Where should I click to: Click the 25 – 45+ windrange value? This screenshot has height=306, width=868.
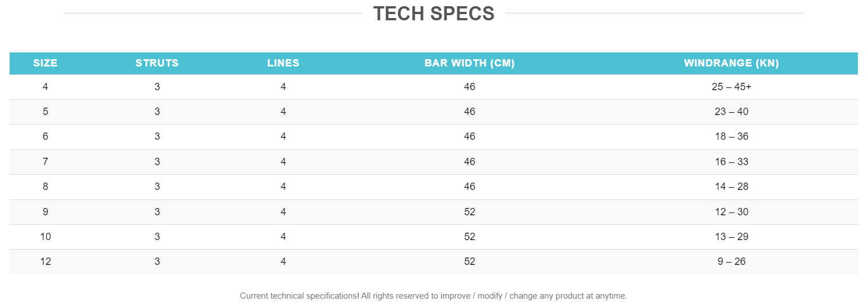pos(731,87)
